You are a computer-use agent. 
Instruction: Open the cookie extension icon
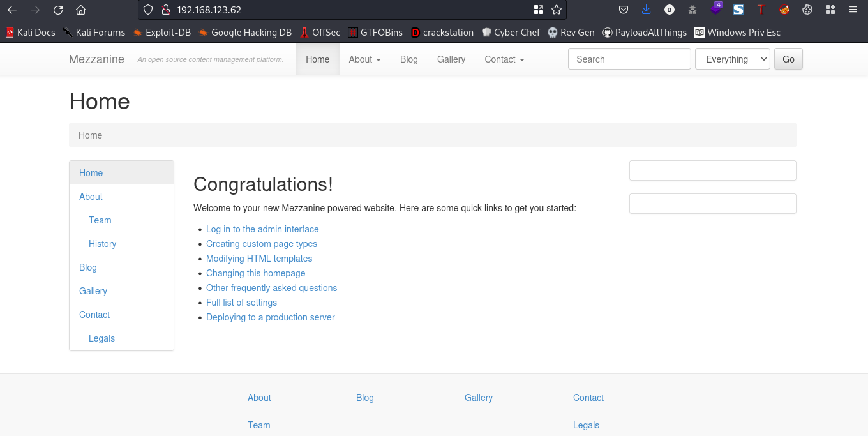[x=807, y=10]
